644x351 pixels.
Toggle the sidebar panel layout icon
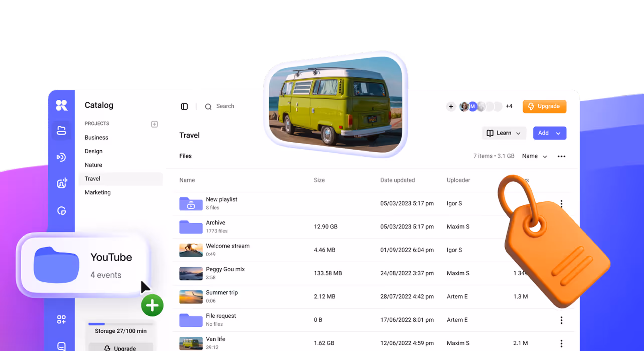[184, 106]
